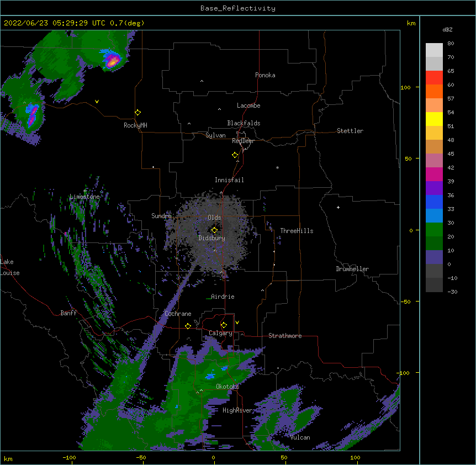The height and width of the screenshot is (465, 476).
Task: Click the timestamp 2022/06/23 05:29:29 UTC
Action: (x=55, y=23)
